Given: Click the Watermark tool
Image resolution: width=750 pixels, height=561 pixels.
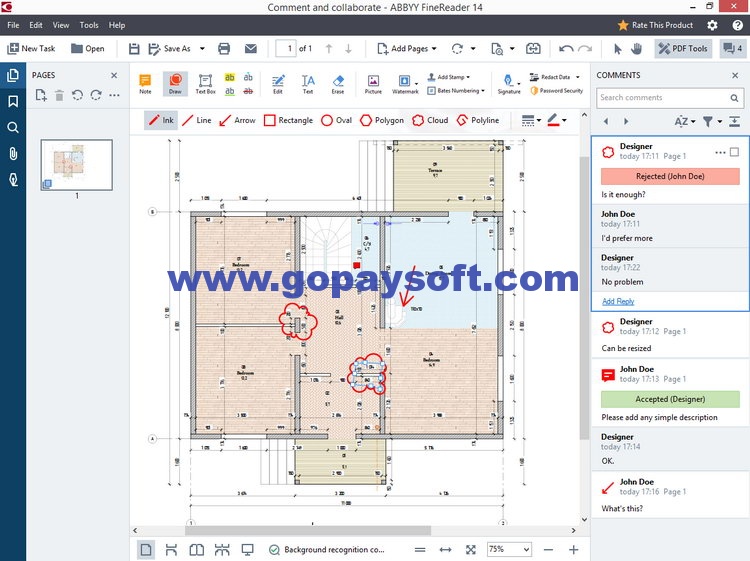Looking at the screenshot, I should (405, 84).
